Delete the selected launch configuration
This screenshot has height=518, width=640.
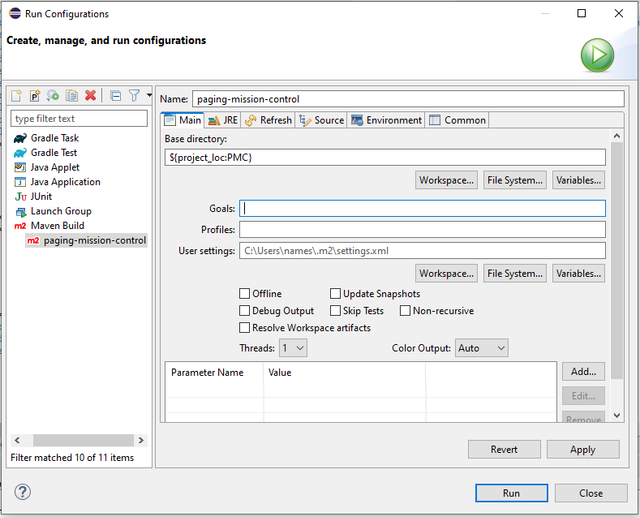(x=91, y=96)
